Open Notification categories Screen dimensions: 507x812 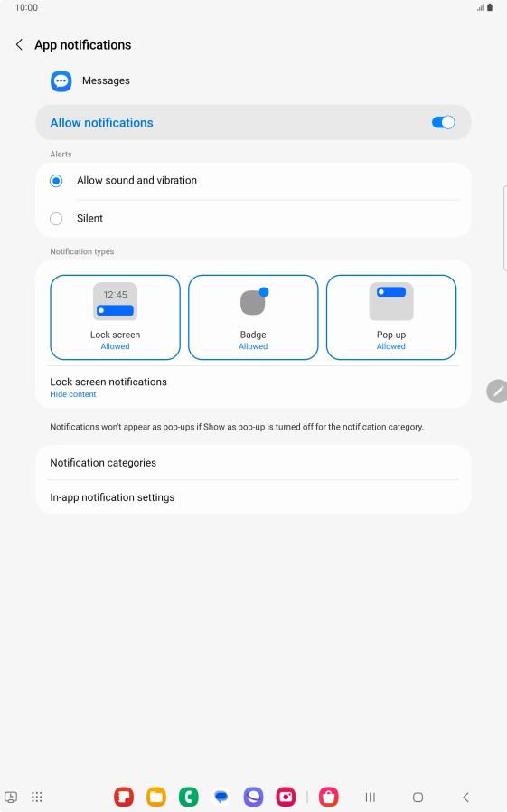click(x=253, y=462)
